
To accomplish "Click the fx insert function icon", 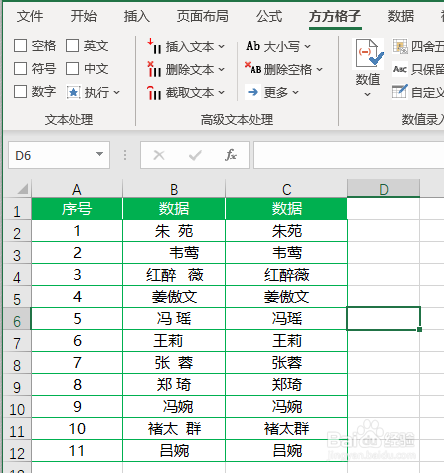I will pyautogui.click(x=231, y=155).
